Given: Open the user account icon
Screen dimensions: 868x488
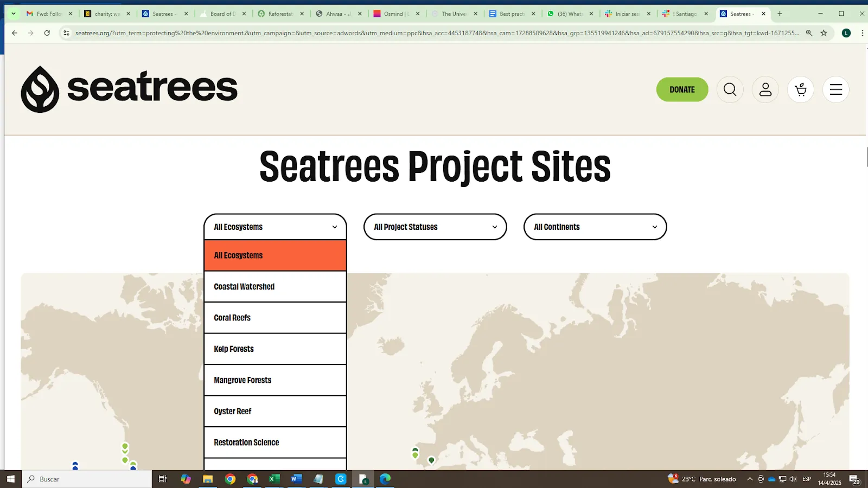Looking at the screenshot, I should pos(765,89).
